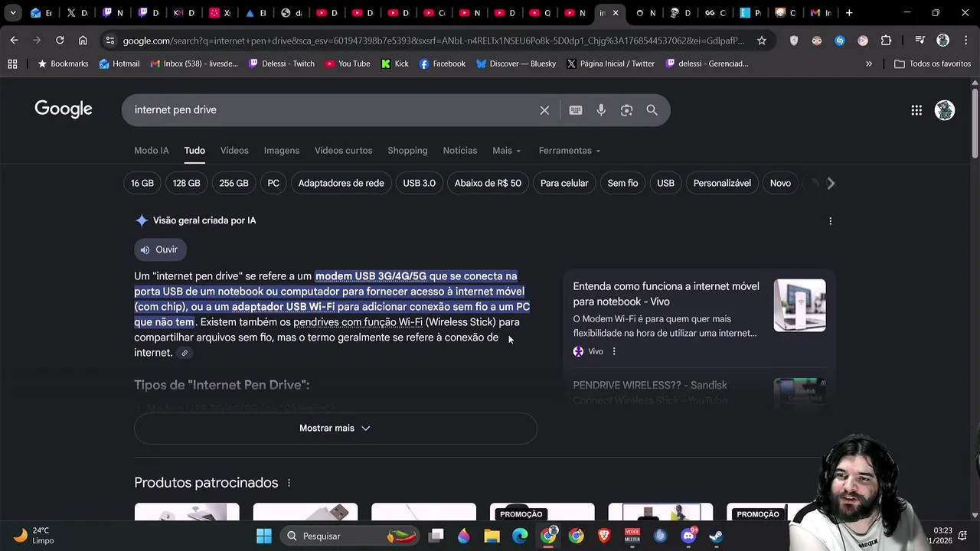Open Vivo article thumbnail image
The height and width of the screenshot is (551, 980).
point(799,305)
